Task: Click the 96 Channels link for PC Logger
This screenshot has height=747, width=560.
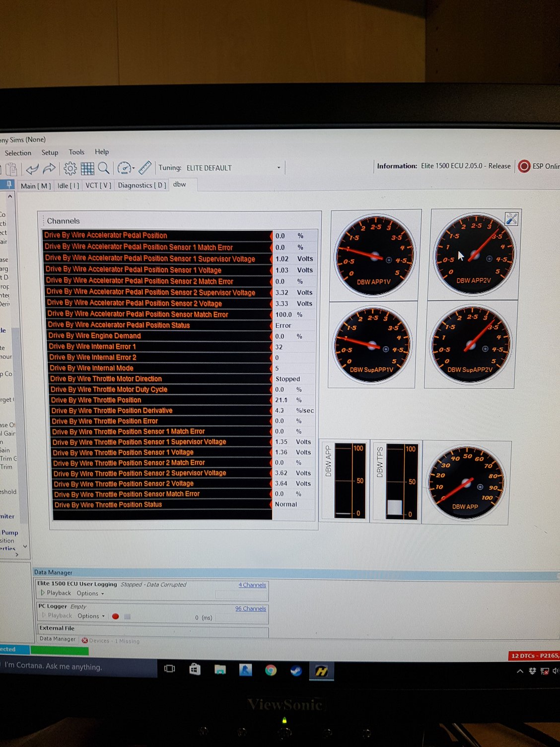Action: click(x=250, y=608)
